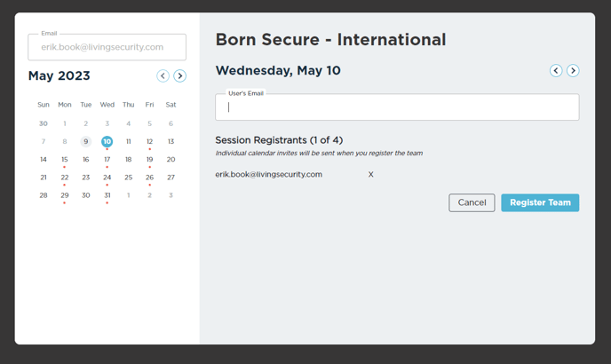The width and height of the screenshot is (611, 364).
Task: Select May 13 on calendar
Action: (171, 141)
